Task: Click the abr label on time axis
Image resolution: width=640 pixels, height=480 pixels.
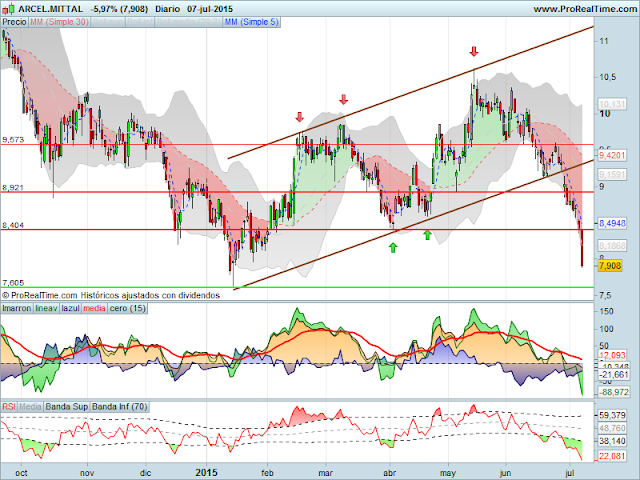Action: tap(390, 473)
